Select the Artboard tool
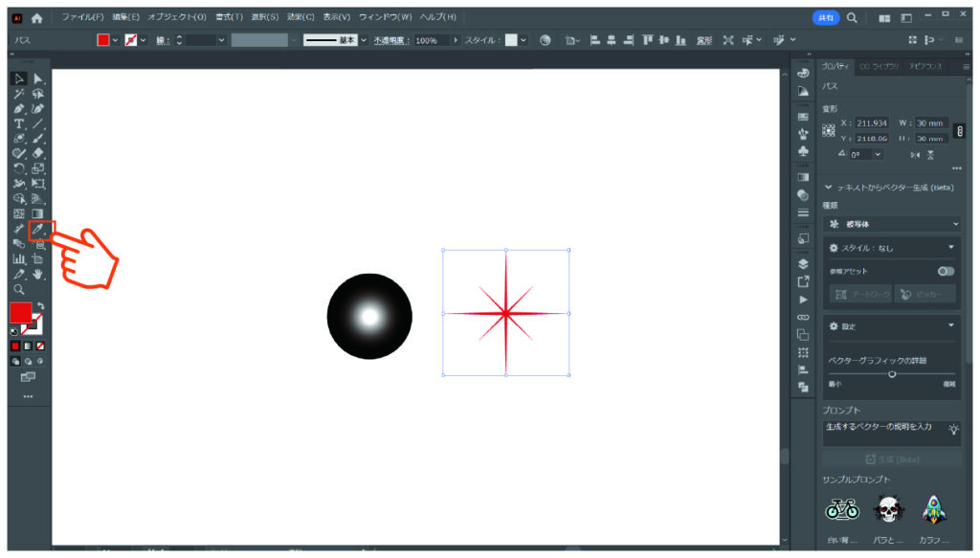Screen dimensions: 980x558 pyautogui.click(x=38, y=258)
